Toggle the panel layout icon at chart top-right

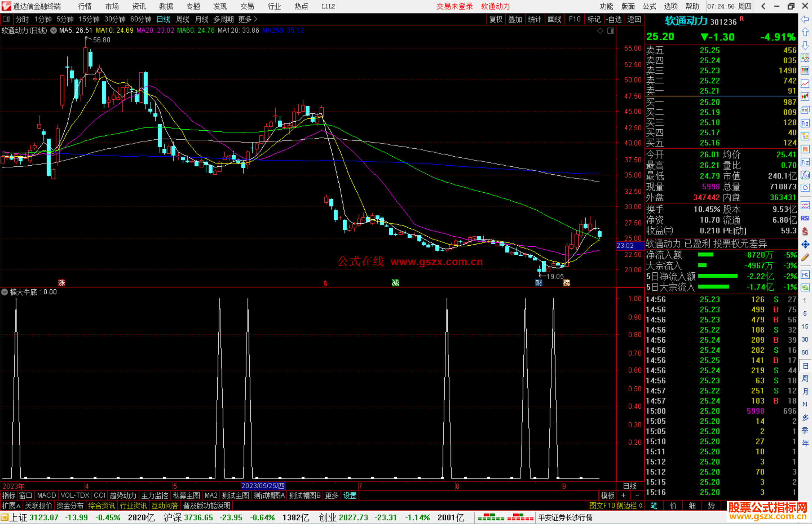tap(611, 30)
